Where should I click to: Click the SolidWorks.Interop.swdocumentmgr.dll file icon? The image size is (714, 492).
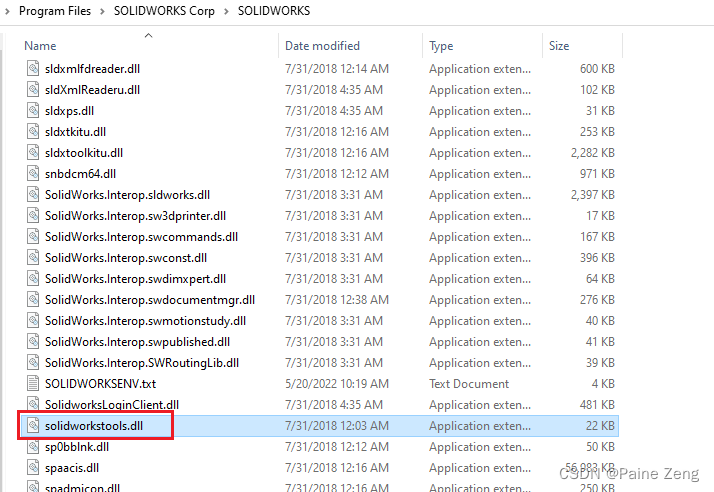[x=33, y=299]
